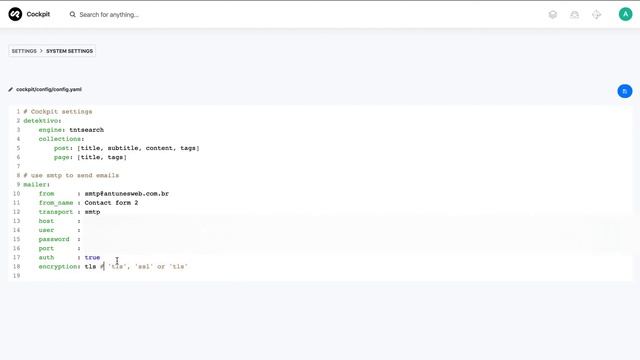Click the 'Contact form 2' value
Screen dimensions: 640x360
click(x=111, y=203)
